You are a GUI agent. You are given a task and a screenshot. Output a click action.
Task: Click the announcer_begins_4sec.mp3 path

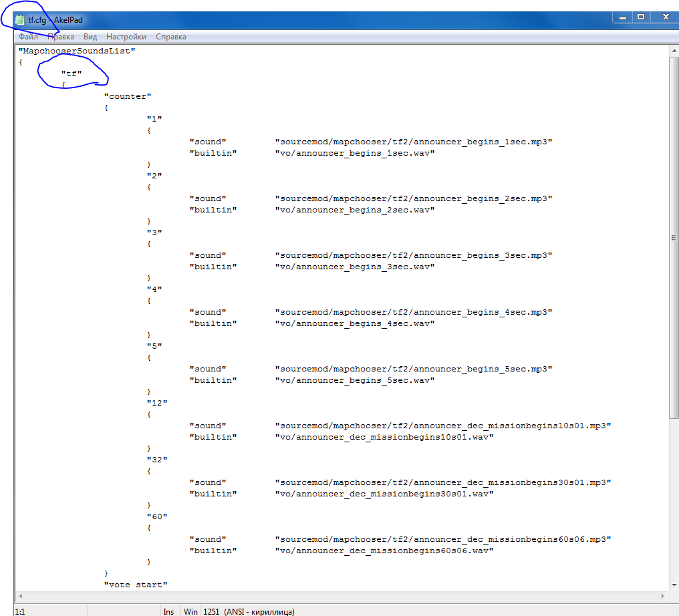414,312
